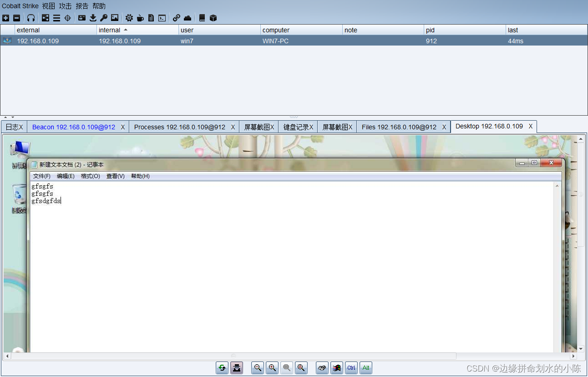The width and height of the screenshot is (588, 377).
Task: Switch to session table view icon
Action: click(56, 18)
